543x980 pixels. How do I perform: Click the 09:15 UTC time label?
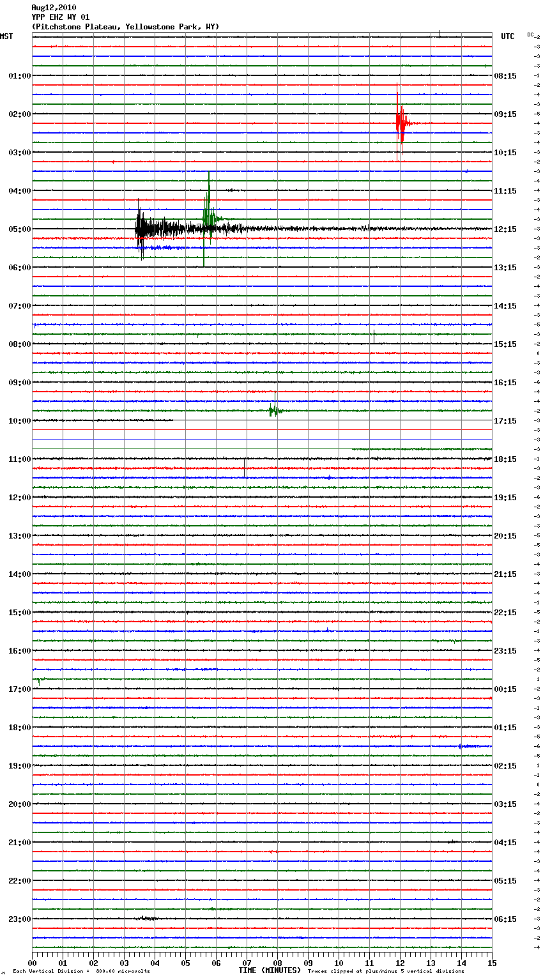tap(505, 114)
